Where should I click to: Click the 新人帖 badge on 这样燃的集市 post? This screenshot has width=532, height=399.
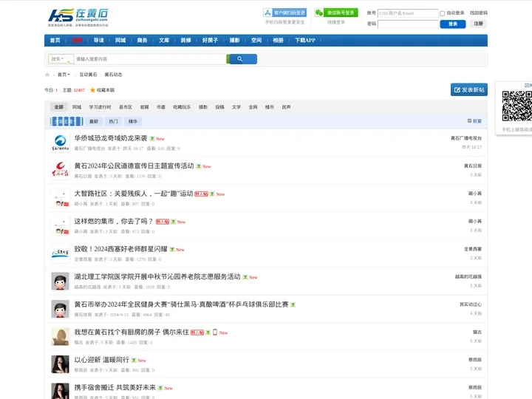click(x=162, y=222)
